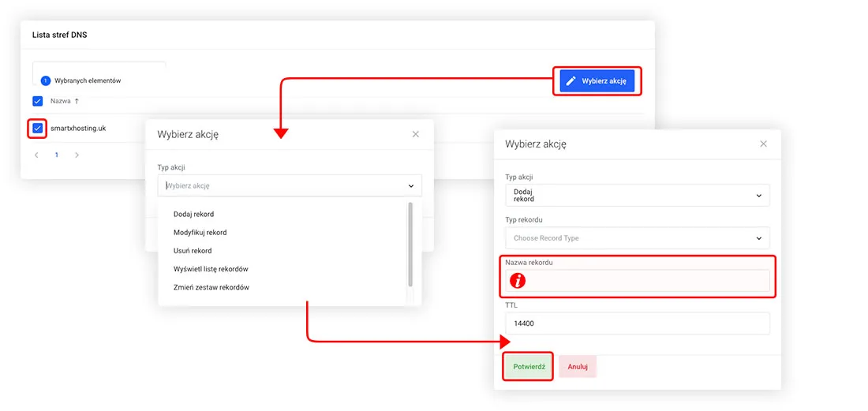Go to next page in DNS list
Viewport: 868px width, 411px height.
77,155
